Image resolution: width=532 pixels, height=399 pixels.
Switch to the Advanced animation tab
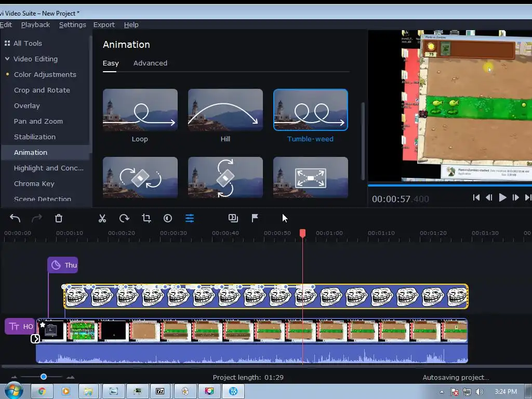click(x=150, y=63)
